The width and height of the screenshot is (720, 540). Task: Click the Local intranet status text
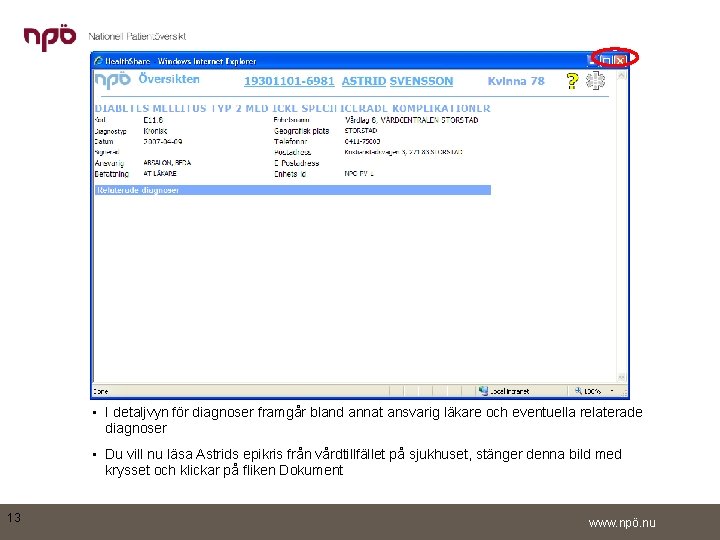(510, 391)
